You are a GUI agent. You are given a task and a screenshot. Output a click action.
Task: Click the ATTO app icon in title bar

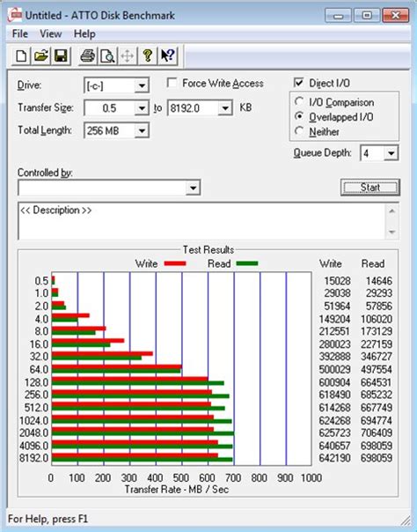[x=15, y=15]
